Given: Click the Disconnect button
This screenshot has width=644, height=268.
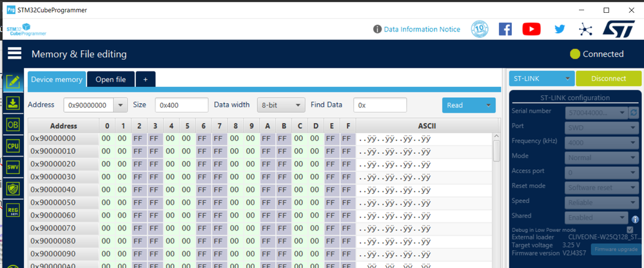Looking at the screenshot, I should pos(609,79).
